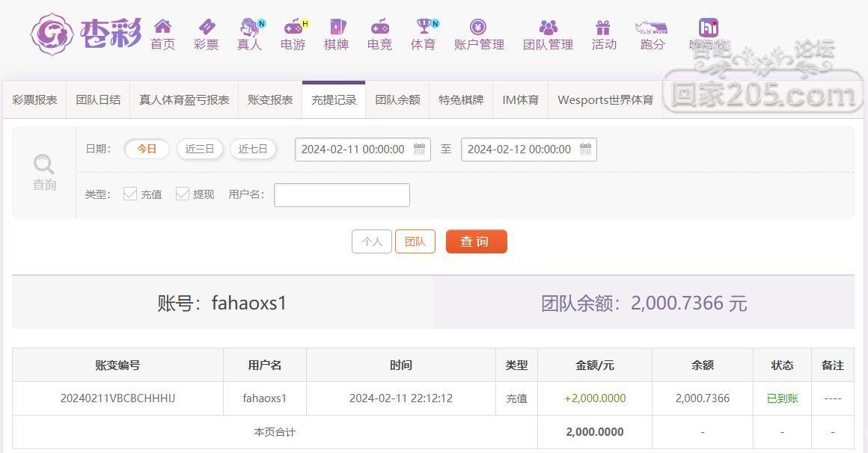Select the 近七日 date range option
Screen dimensions: 868x453
click(x=253, y=149)
